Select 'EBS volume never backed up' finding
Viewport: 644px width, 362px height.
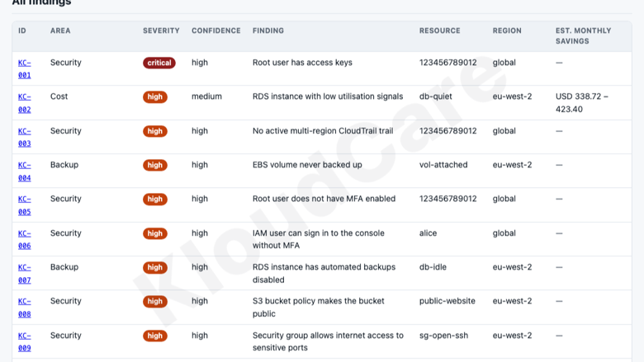point(307,165)
